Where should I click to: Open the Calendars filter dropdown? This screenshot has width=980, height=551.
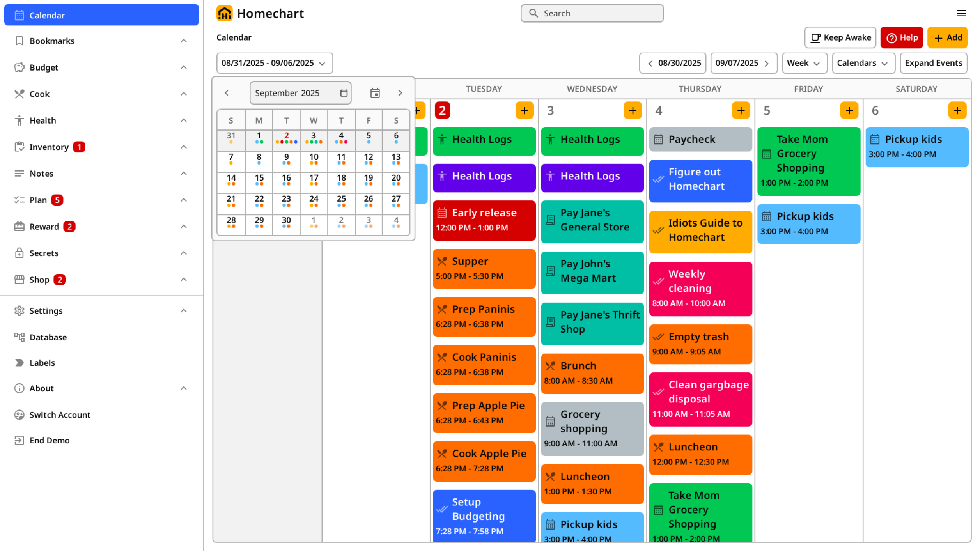pyautogui.click(x=863, y=63)
